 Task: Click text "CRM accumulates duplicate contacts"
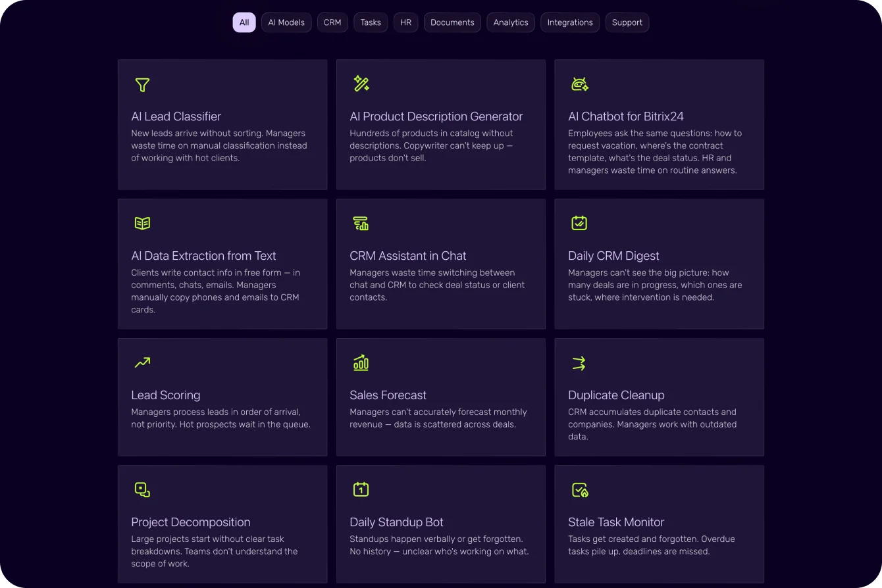point(643,412)
